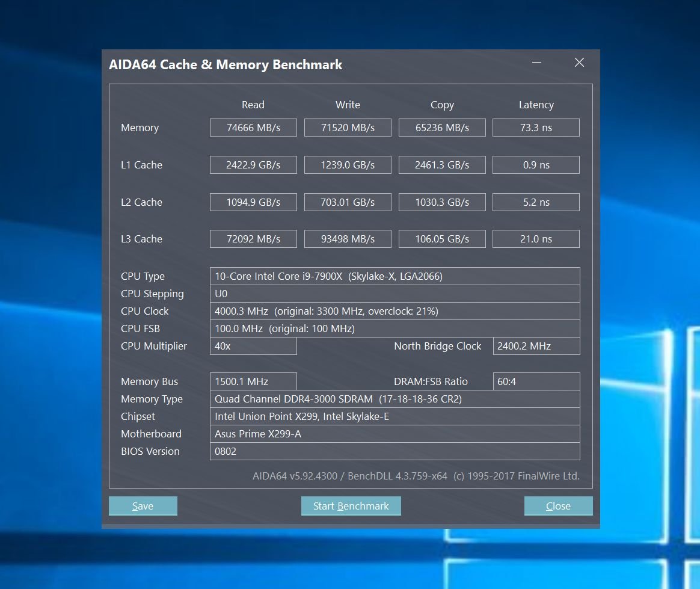Minimize the AIDA64 benchmark window

coord(536,63)
